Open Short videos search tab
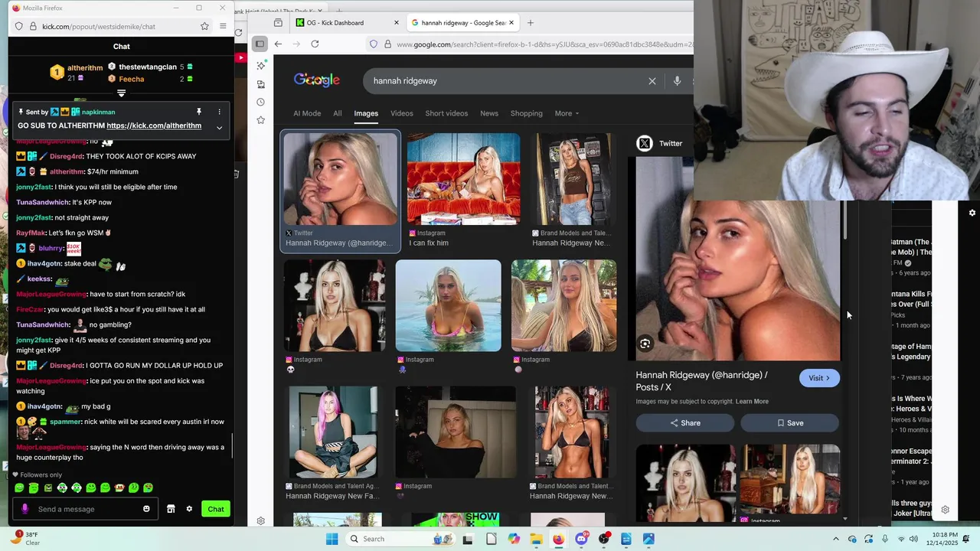The image size is (980, 551). [x=446, y=113]
